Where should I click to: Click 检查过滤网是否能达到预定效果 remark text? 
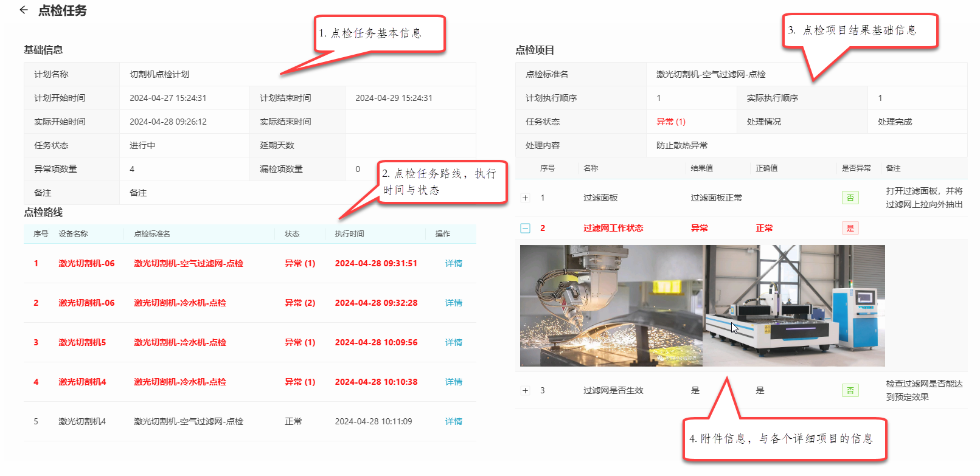[x=925, y=390]
